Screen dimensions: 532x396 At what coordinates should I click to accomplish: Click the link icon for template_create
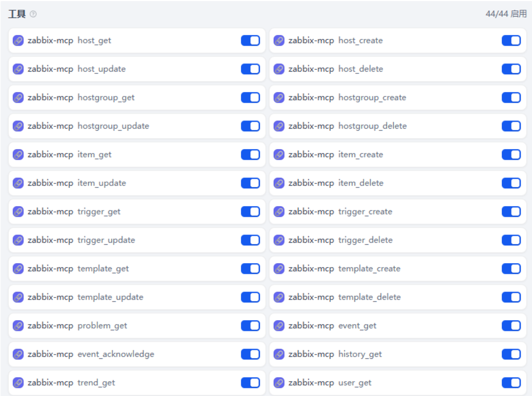pyautogui.click(x=279, y=268)
